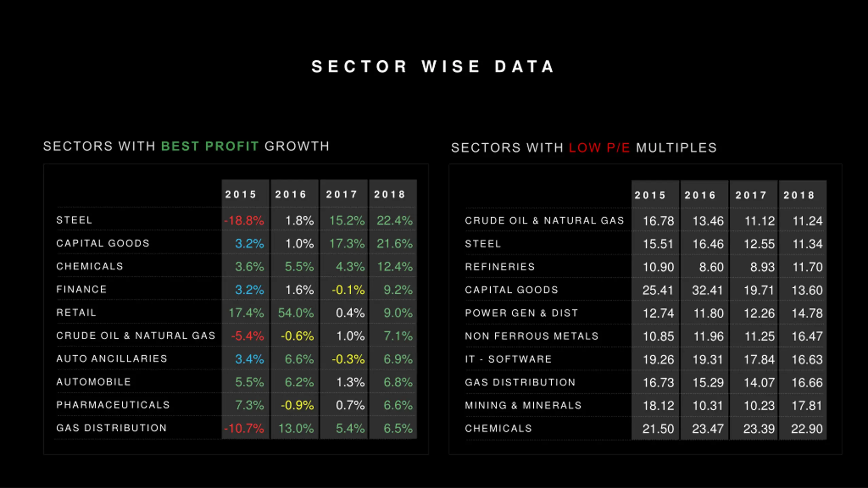This screenshot has height=488, width=868.
Task: Click the Pharmaceuticals -0.9% value
Action: (x=297, y=405)
